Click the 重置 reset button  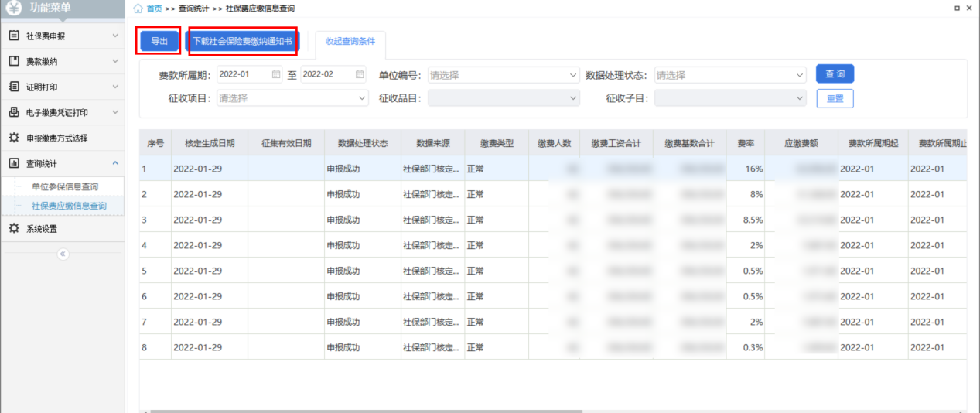pyautogui.click(x=835, y=99)
